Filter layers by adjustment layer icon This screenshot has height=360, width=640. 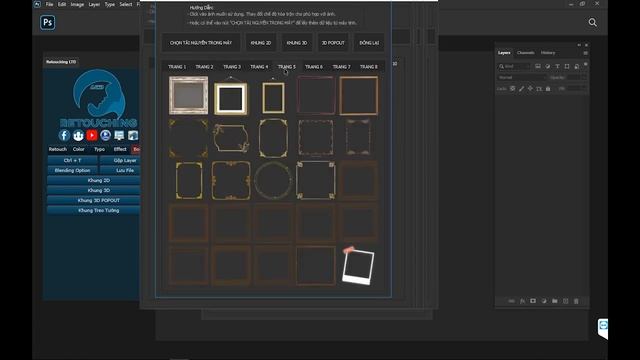[x=548, y=66]
